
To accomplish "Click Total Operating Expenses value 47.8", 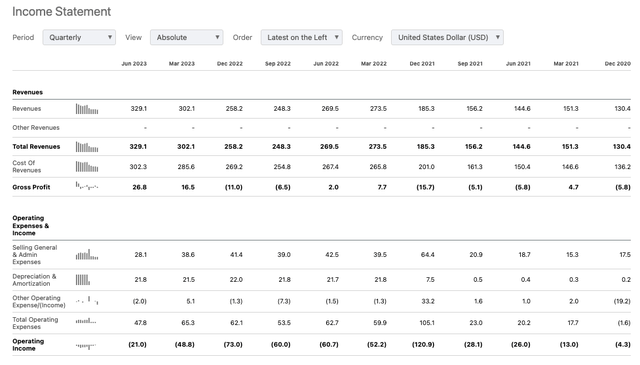I will pyautogui.click(x=140, y=323).
